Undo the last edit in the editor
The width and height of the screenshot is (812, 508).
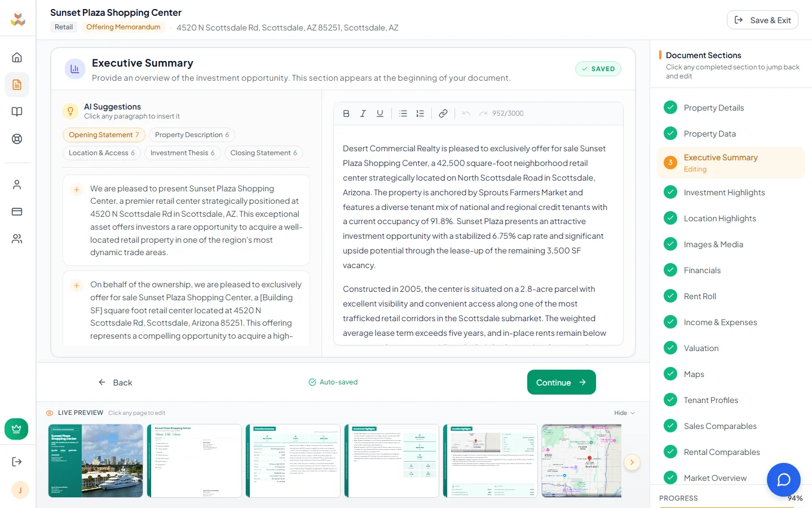point(466,113)
